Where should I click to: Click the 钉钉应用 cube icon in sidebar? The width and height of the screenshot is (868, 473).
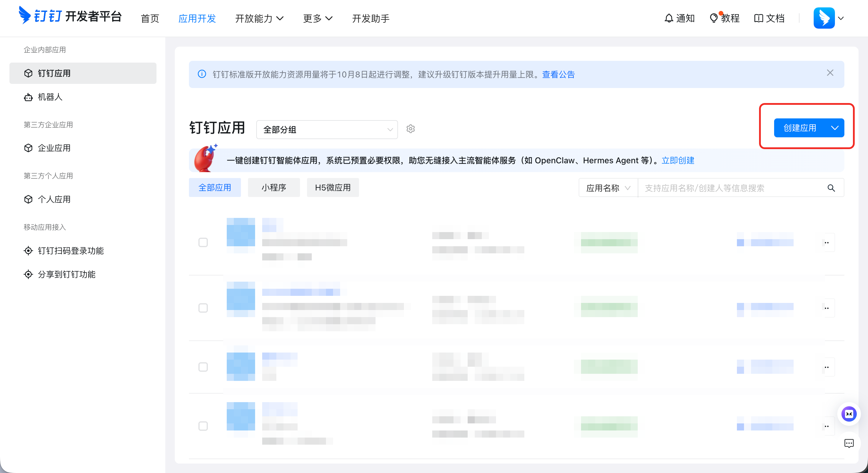(28, 73)
